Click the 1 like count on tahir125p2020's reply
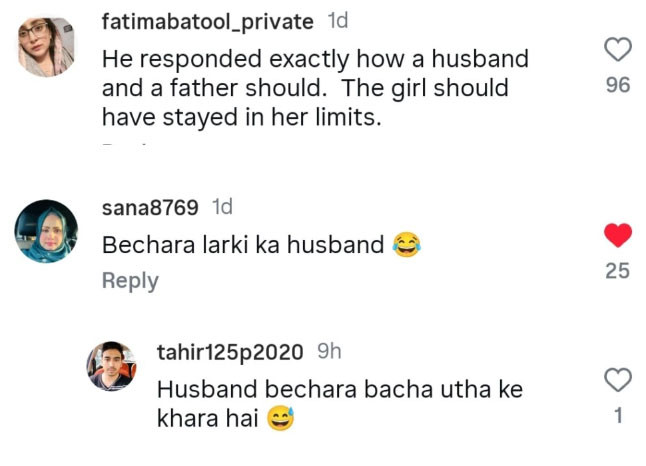The height and width of the screenshot is (466, 646). [618, 416]
